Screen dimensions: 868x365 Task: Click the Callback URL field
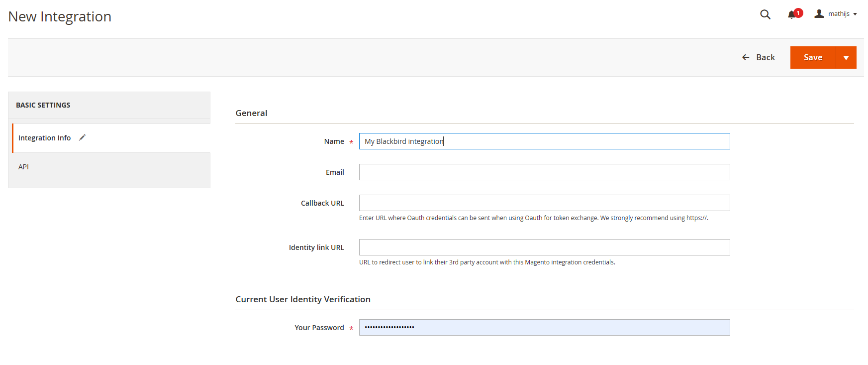(x=544, y=203)
